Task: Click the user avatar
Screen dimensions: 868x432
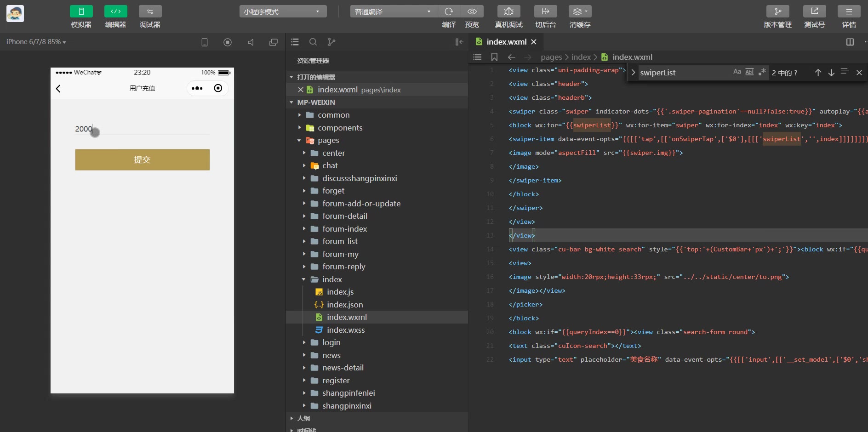Action: pyautogui.click(x=15, y=14)
